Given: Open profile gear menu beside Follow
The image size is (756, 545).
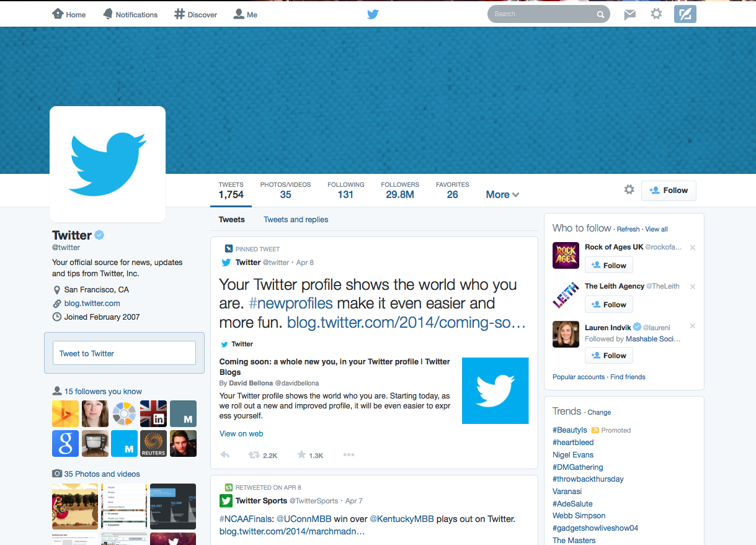Looking at the screenshot, I should pos(629,190).
